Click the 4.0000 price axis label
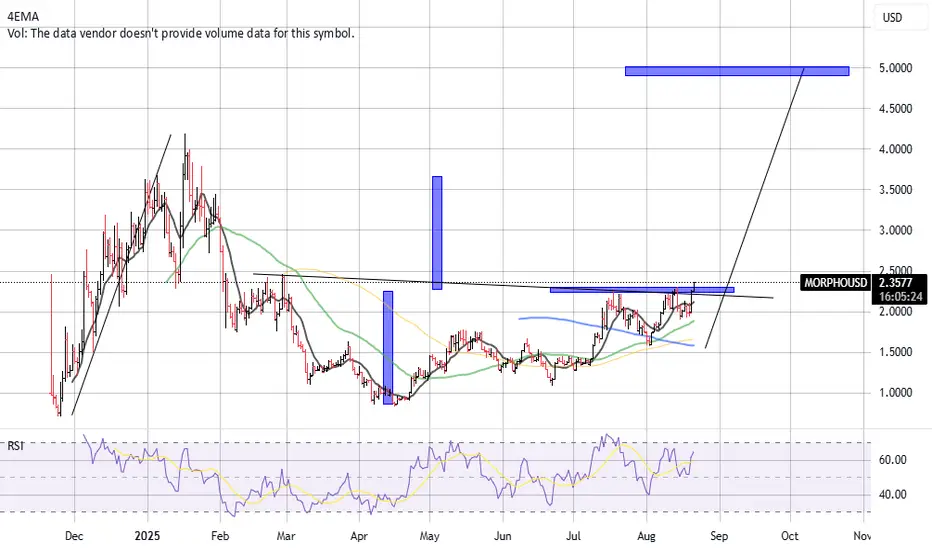 [x=895, y=149]
